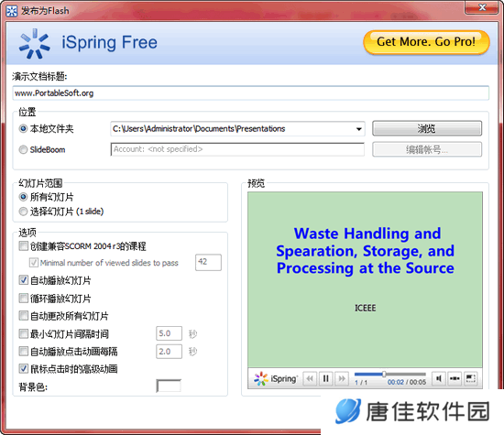Open the local folder path dropdown
The image size is (504, 435).
tap(358, 129)
